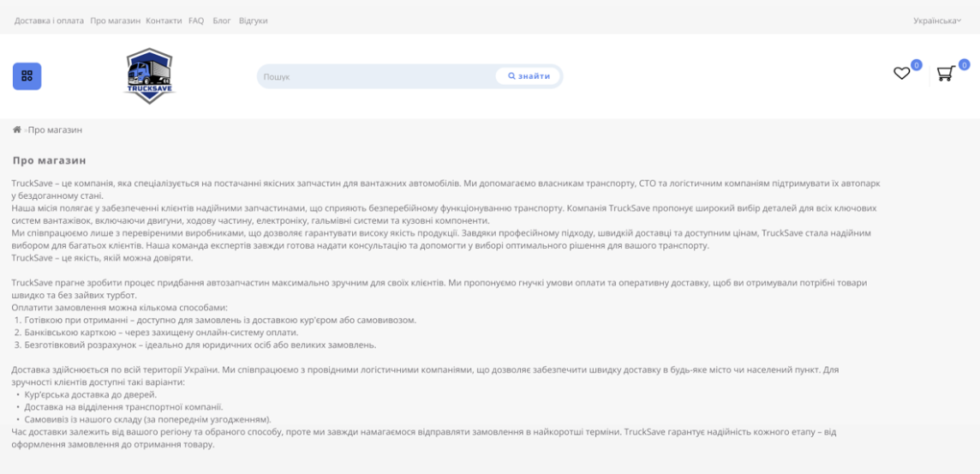Viewport: 980px width, 474px height.
Task: Click the Про магазин page heading
Action: [49, 160]
